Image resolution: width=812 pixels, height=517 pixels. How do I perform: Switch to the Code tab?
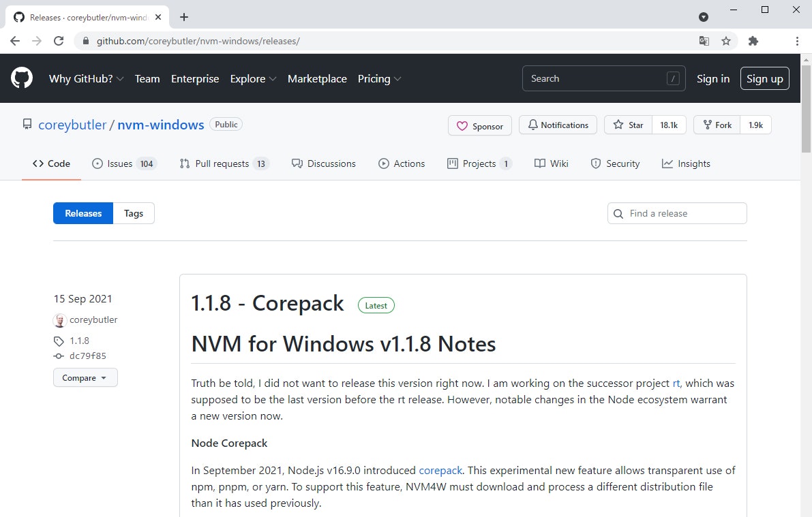tap(51, 163)
